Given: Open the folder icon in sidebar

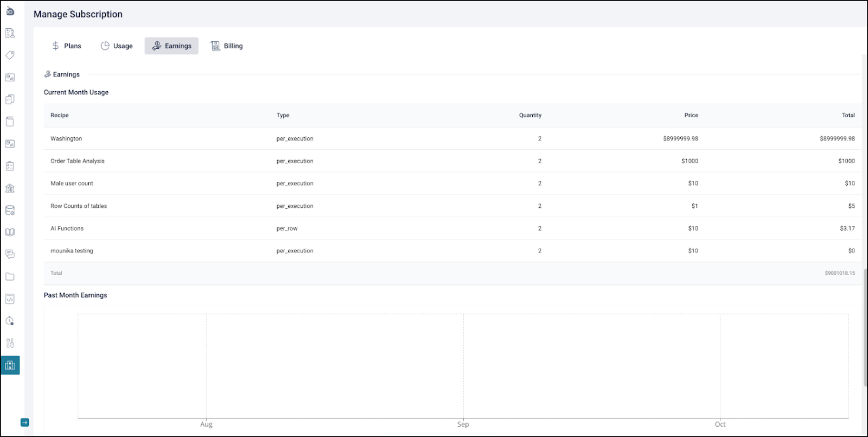Looking at the screenshot, I should click(x=10, y=277).
